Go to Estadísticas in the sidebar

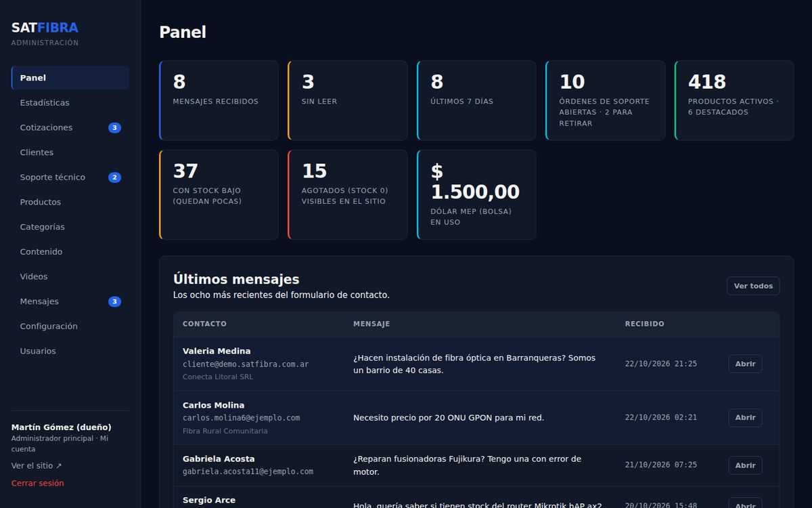click(70, 103)
